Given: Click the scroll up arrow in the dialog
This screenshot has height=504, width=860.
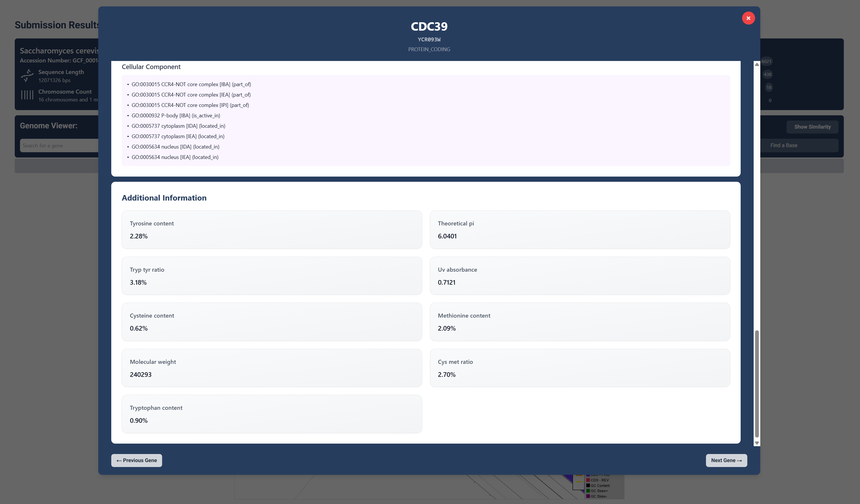Looking at the screenshot, I should click(757, 64).
